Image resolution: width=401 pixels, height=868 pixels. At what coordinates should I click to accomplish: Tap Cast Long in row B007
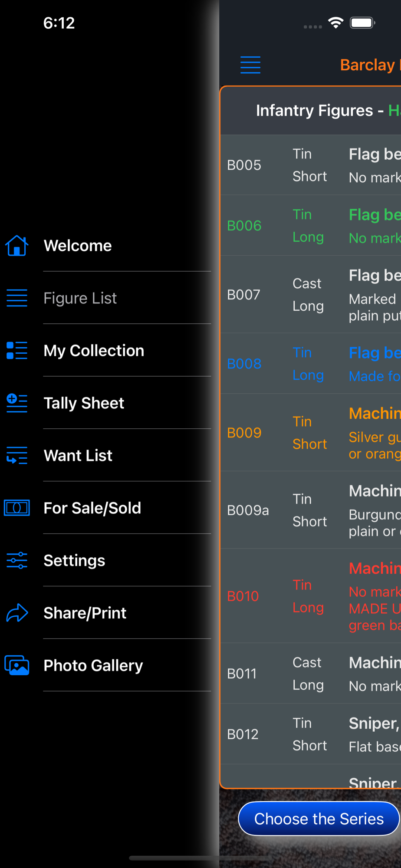[x=308, y=295]
